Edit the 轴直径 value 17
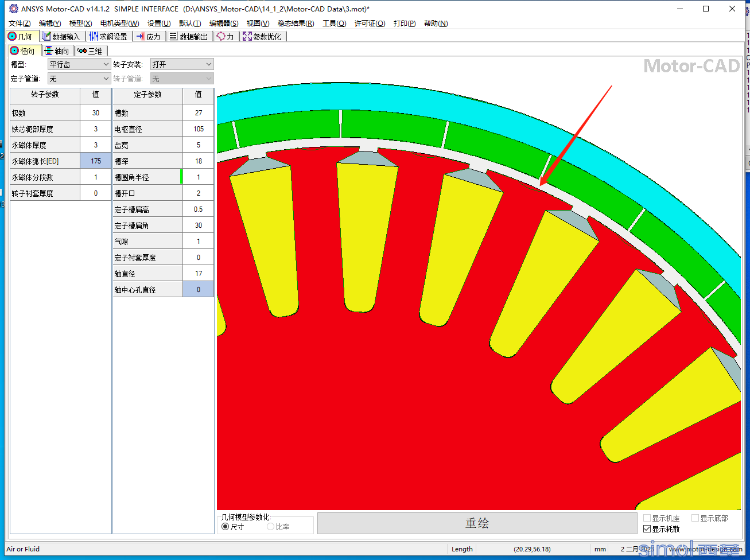The width and height of the screenshot is (750, 560). click(x=199, y=274)
